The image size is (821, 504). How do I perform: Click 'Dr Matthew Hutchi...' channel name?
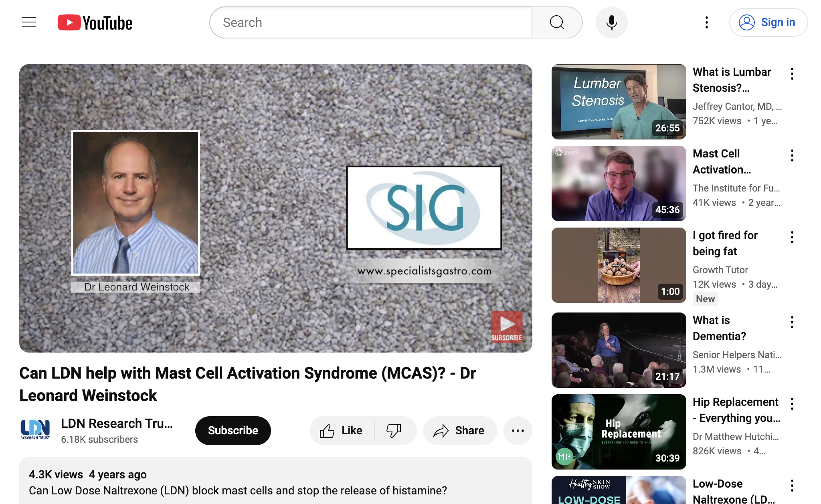[736, 437]
